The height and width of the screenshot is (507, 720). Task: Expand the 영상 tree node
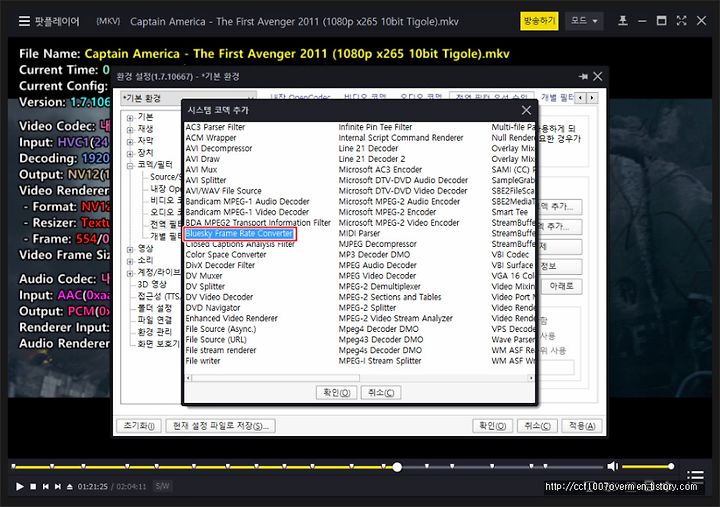(130, 249)
